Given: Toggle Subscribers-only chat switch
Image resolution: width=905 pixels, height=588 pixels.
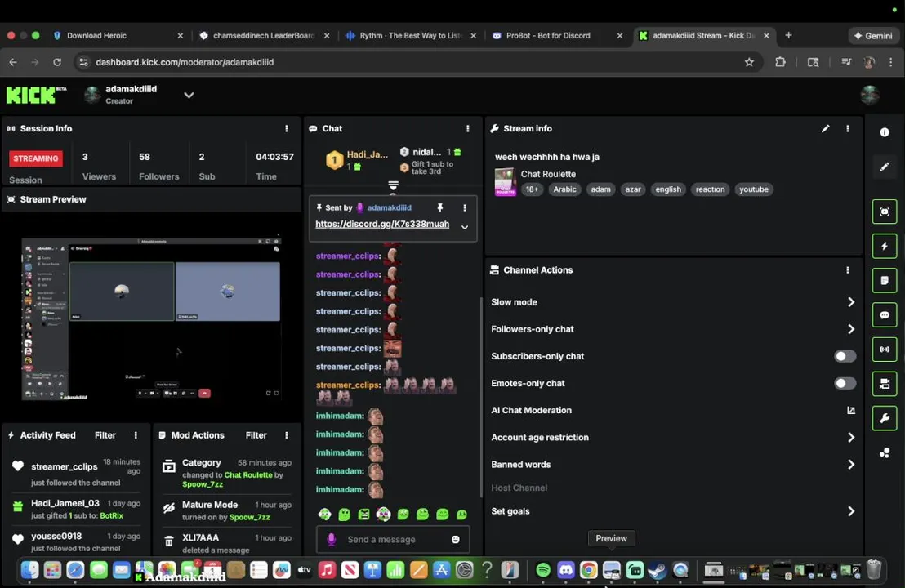Looking at the screenshot, I should [845, 356].
